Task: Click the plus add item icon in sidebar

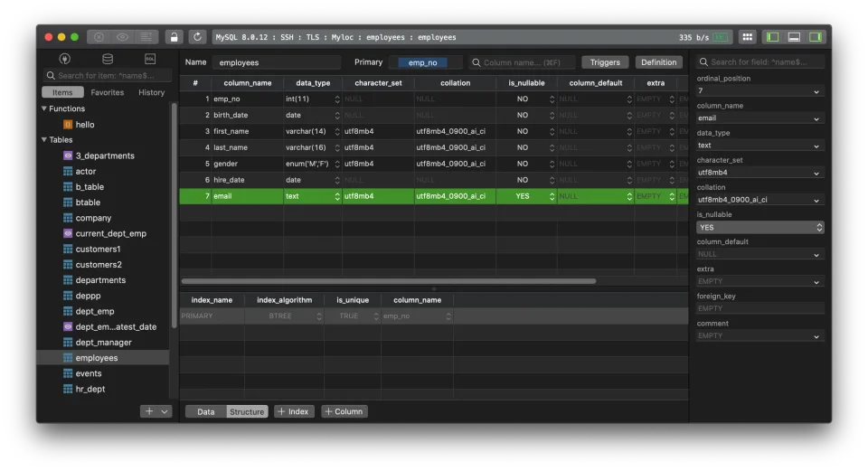Action: 149,411
